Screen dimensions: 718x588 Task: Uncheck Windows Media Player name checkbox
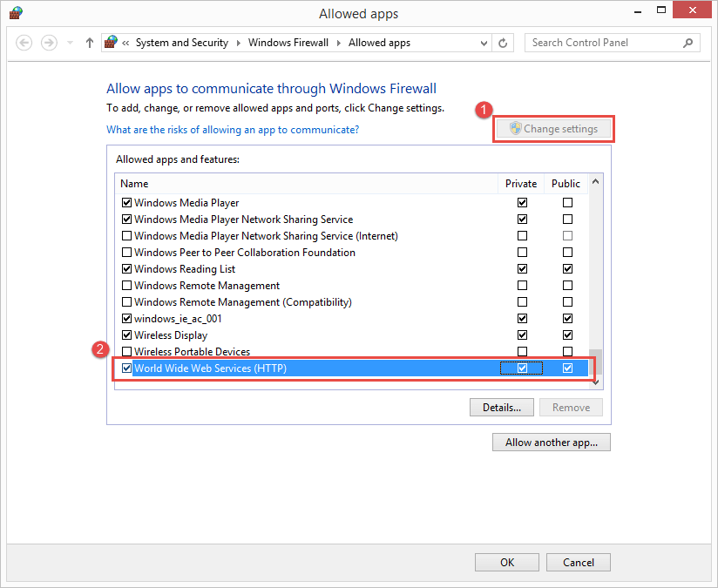127,202
